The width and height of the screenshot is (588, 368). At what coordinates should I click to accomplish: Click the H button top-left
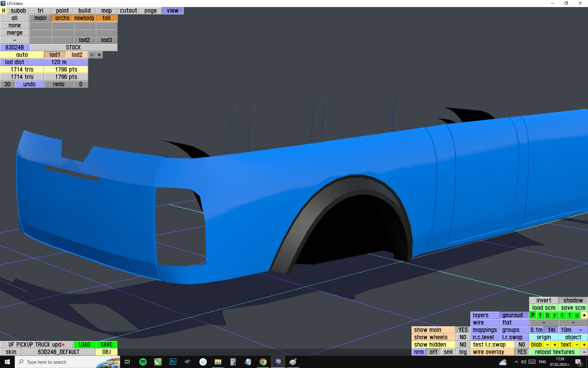coord(4,10)
